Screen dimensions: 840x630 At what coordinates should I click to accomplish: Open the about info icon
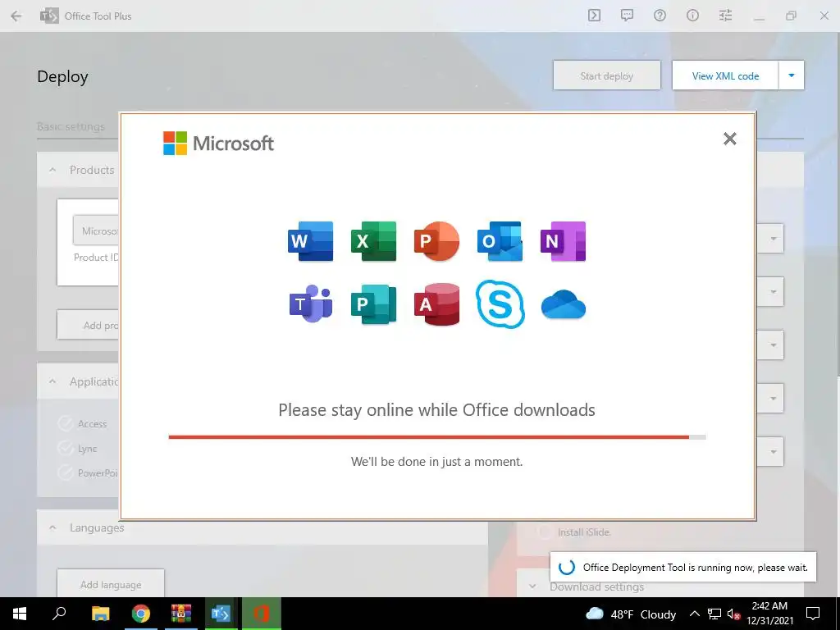(692, 16)
